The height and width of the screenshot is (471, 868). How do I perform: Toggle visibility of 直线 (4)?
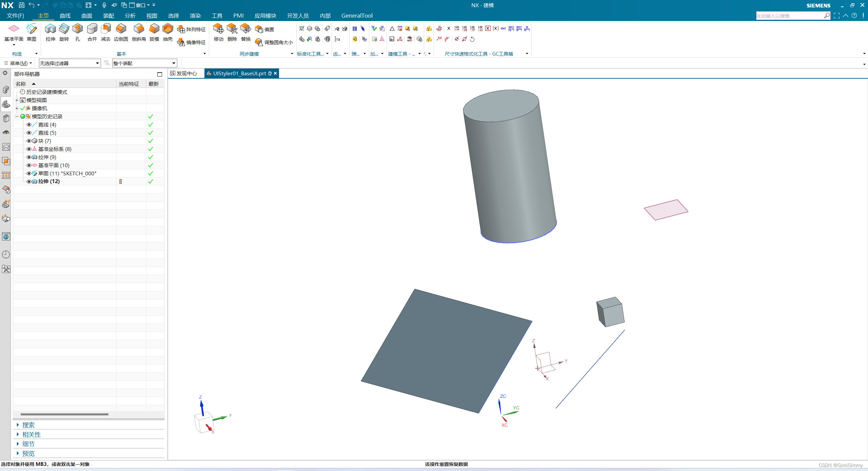29,124
